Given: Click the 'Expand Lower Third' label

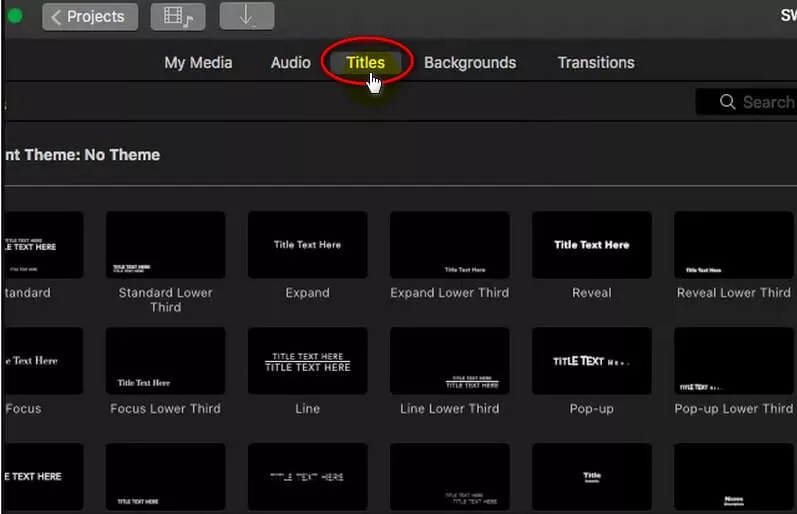Looking at the screenshot, I should (x=449, y=293).
